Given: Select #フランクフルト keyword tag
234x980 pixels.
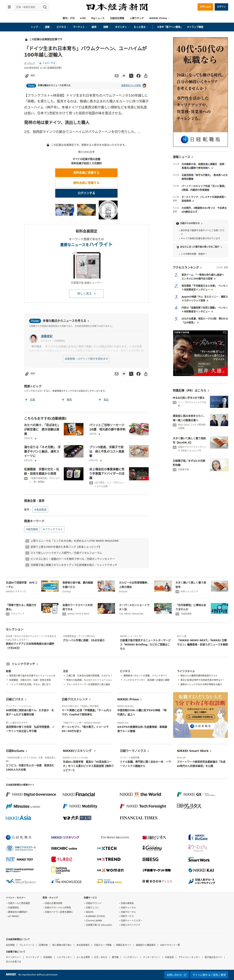Looking at the screenshot, I should click(x=53, y=529).
